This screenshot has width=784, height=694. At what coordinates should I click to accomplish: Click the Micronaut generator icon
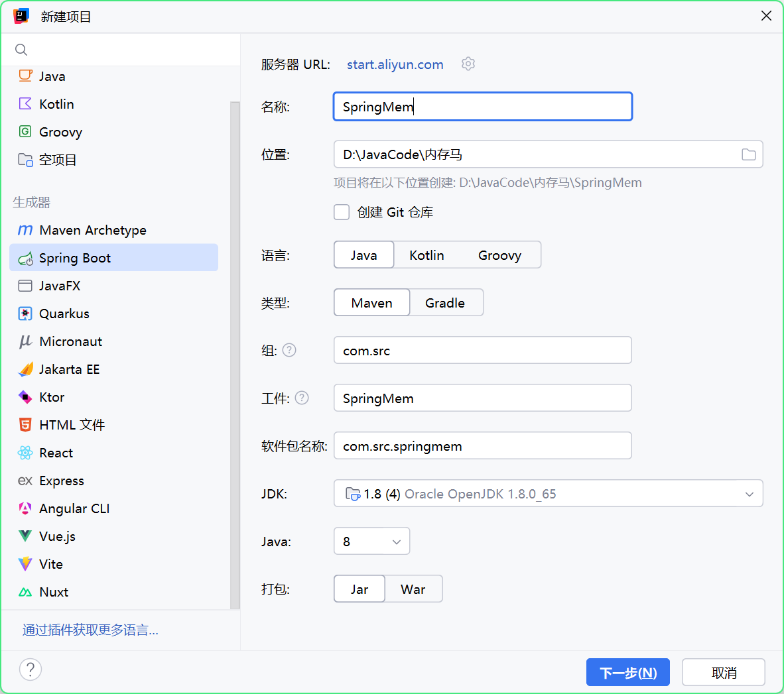(25, 342)
